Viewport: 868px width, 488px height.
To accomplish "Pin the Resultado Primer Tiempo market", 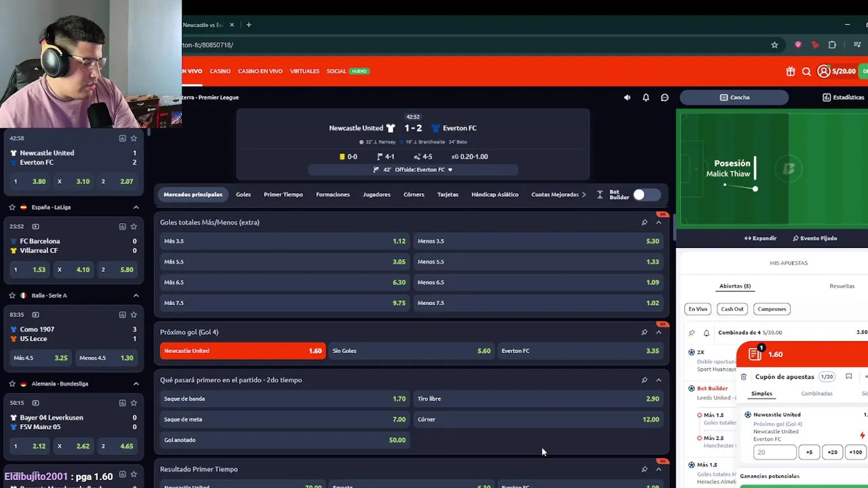I will click(644, 469).
